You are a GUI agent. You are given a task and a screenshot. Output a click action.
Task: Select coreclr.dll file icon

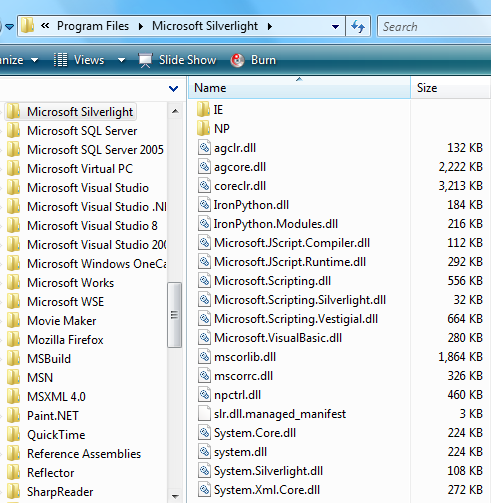[204, 186]
